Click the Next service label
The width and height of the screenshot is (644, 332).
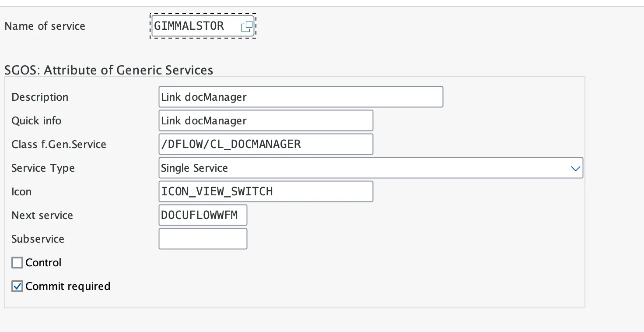tap(42, 215)
